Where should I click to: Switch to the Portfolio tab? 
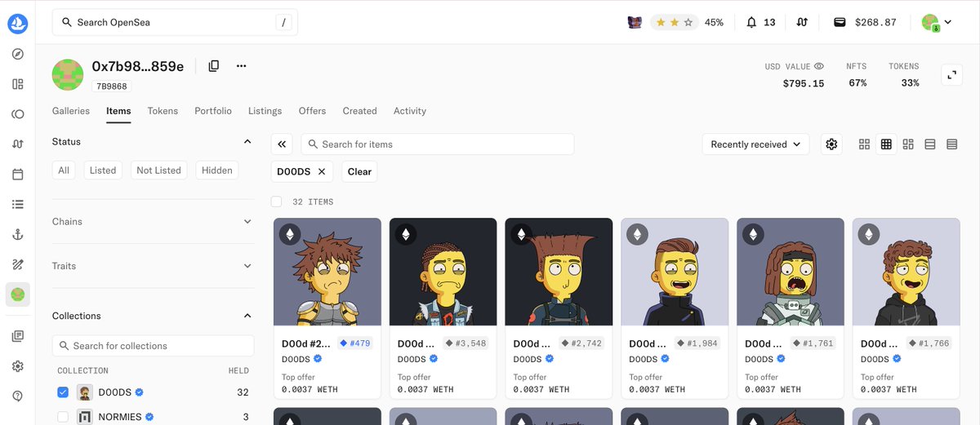point(213,111)
